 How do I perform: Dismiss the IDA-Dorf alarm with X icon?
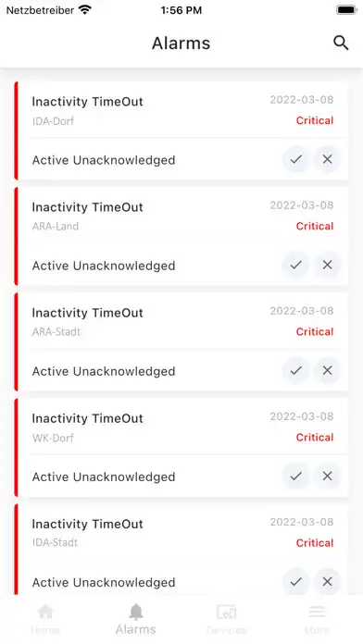(x=327, y=159)
